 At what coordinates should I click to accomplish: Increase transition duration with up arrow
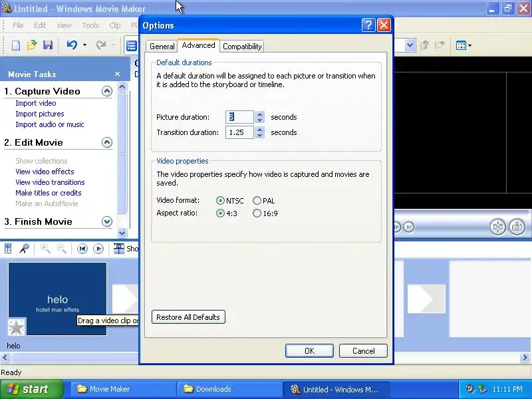[x=259, y=129]
